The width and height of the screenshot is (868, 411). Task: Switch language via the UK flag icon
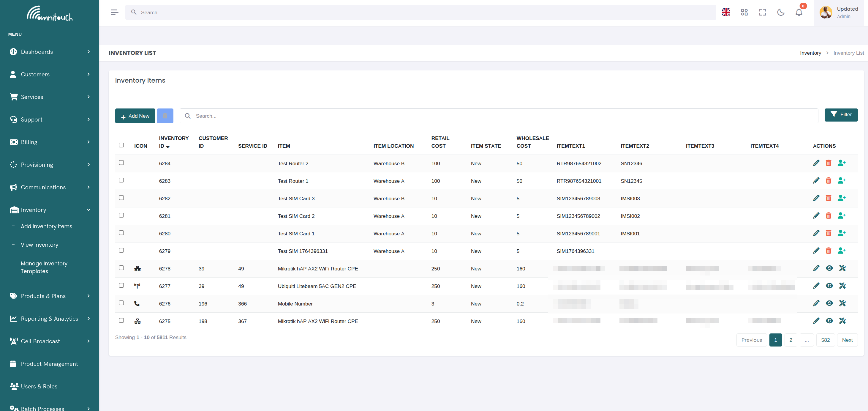coord(726,12)
